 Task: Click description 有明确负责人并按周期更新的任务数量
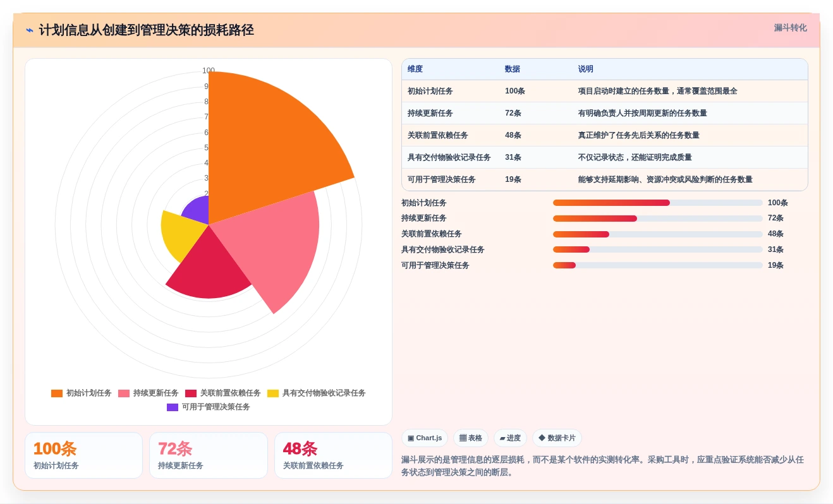(x=643, y=113)
